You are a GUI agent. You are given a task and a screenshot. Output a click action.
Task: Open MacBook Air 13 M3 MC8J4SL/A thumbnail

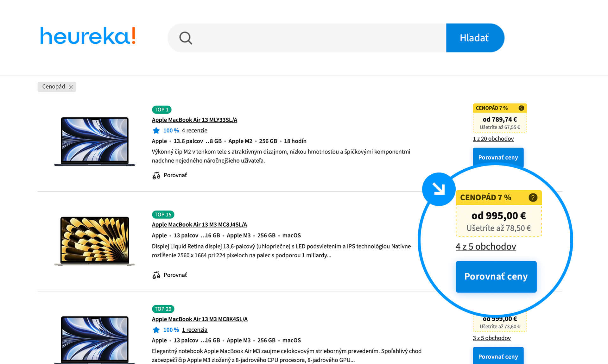94,241
